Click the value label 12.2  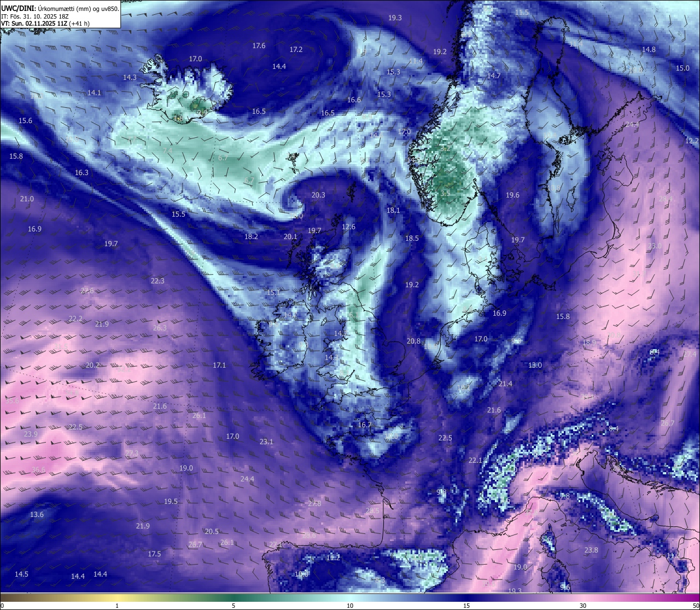[692, 141]
